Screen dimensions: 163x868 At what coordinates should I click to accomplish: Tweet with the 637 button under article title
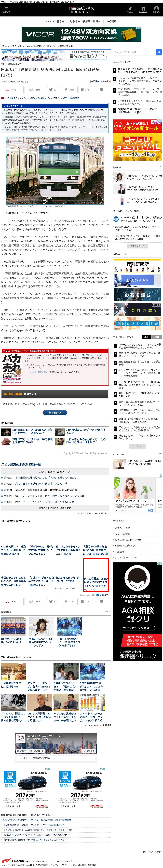click(54, 90)
